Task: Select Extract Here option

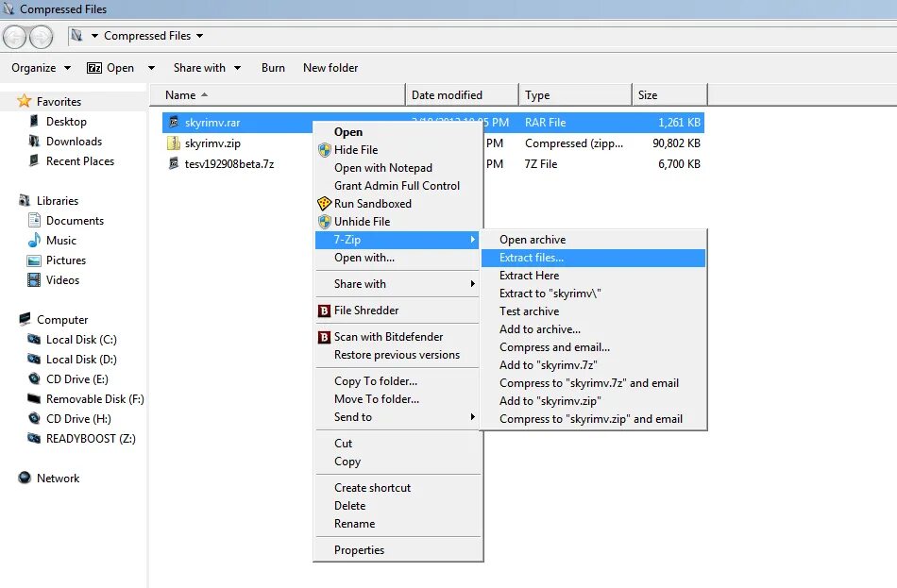Action: (x=593, y=276)
